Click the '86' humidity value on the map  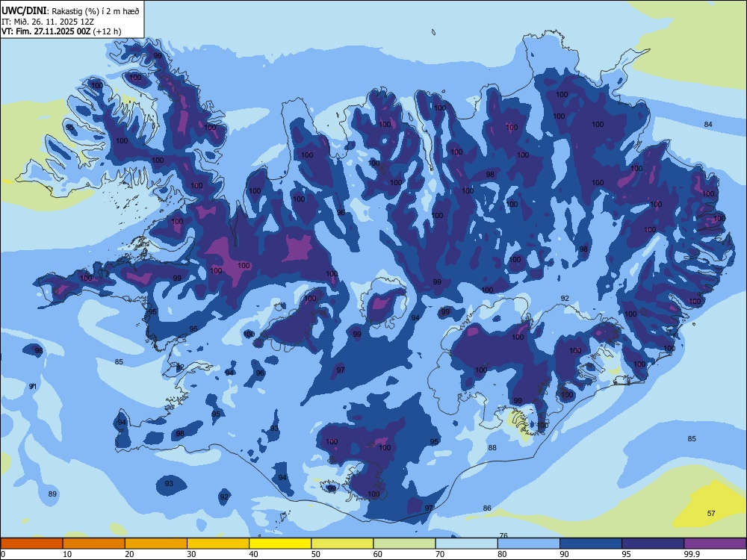click(x=487, y=508)
